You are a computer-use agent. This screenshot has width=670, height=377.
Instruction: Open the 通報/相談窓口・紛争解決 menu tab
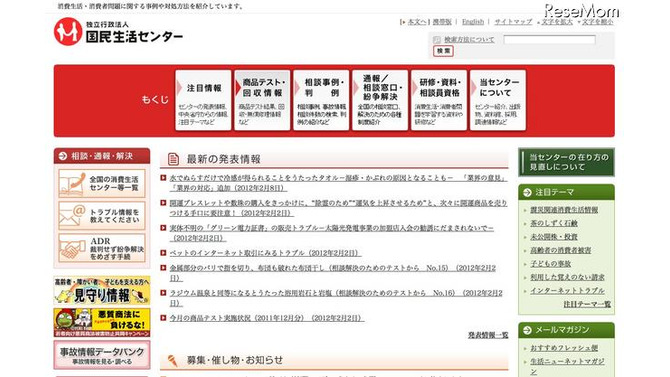[x=380, y=100]
